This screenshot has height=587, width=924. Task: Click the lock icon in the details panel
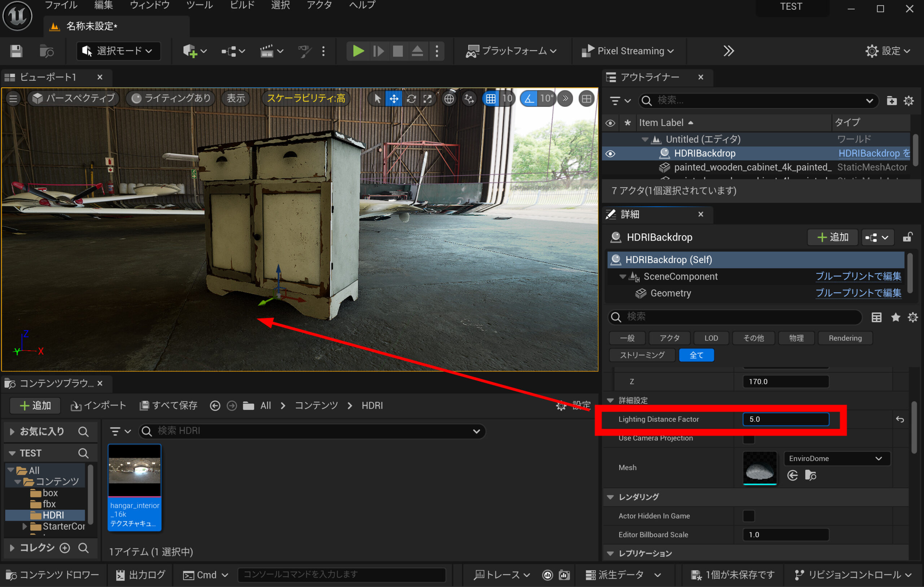point(907,237)
